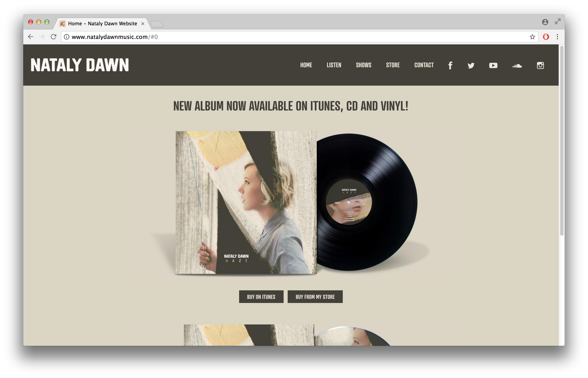Go to the SHOWS navigation item
The width and height of the screenshot is (588, 378).
(x=364, y=65)
